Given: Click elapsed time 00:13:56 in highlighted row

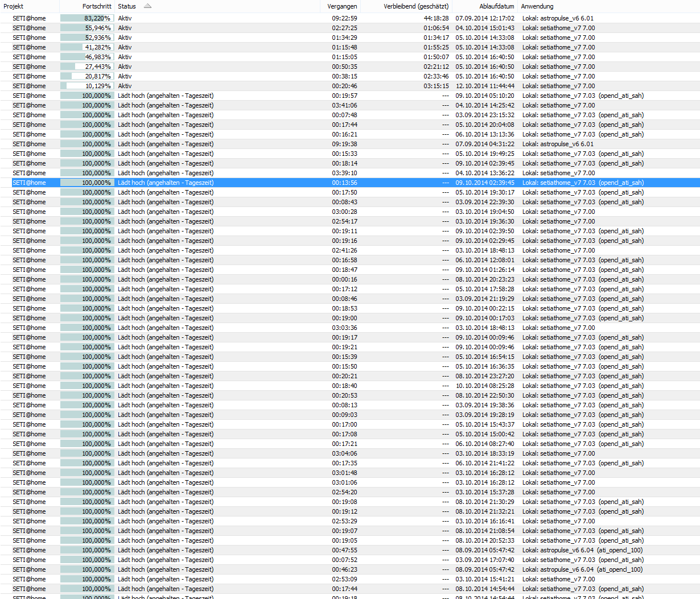Looking at the screenshot, I should 345,183.
